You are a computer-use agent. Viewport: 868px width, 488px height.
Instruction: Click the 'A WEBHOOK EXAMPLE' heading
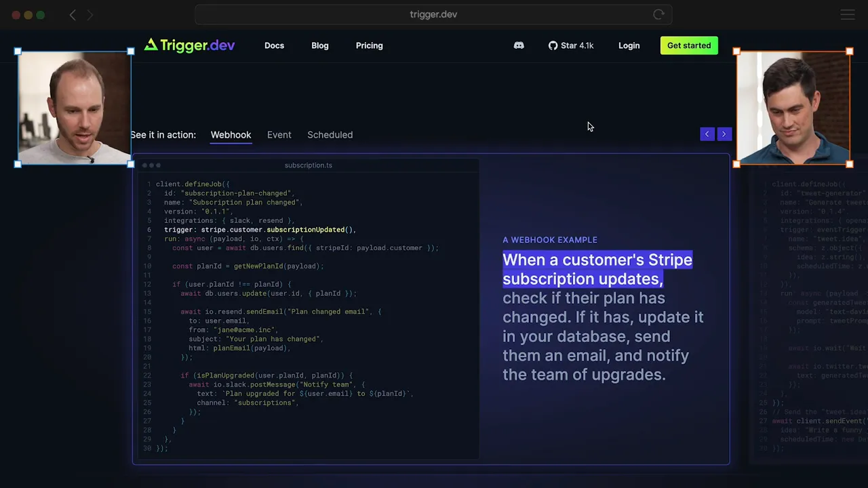tap(550, 240)
